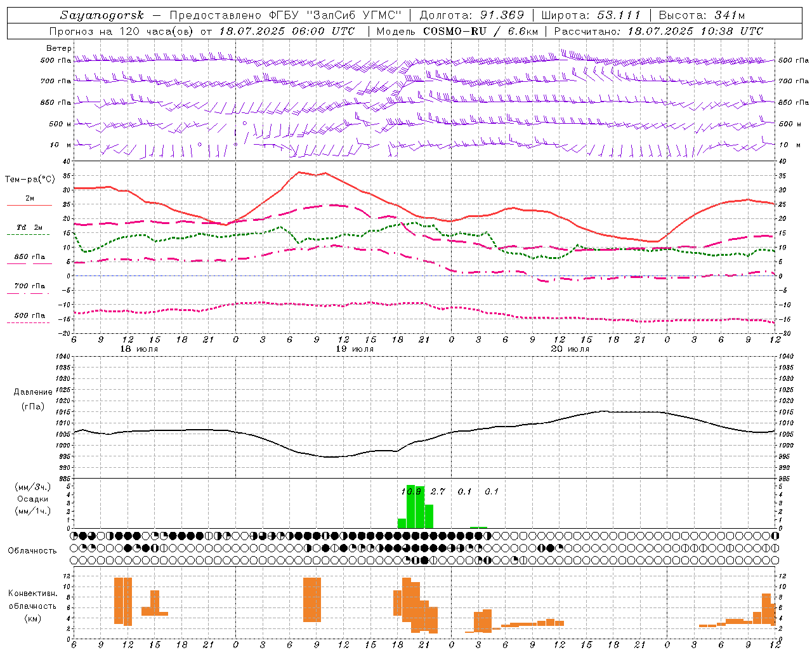Image resolution: width=812 pixels, height=650 pixels.
Task: Click the '(гПа)' unit under Давление
Action: (x=33, y=406)
